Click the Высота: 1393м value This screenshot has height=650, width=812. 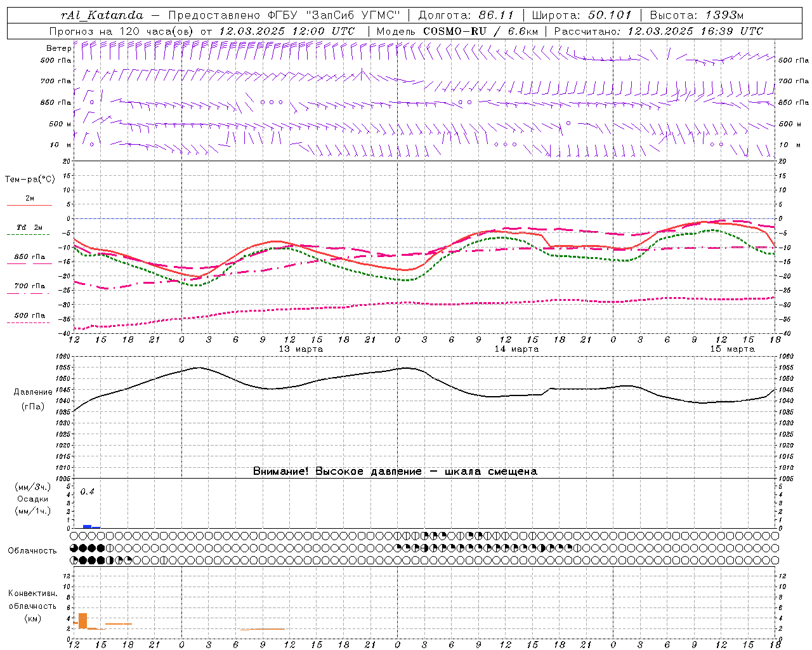pos(697,15)
